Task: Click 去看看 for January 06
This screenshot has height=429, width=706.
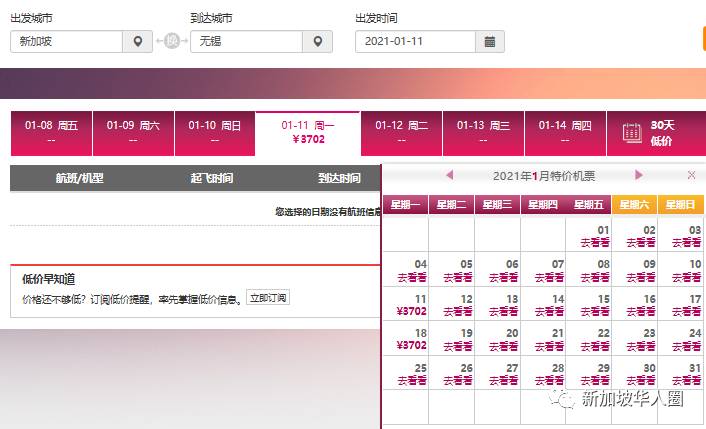Action: coord(503,277)
